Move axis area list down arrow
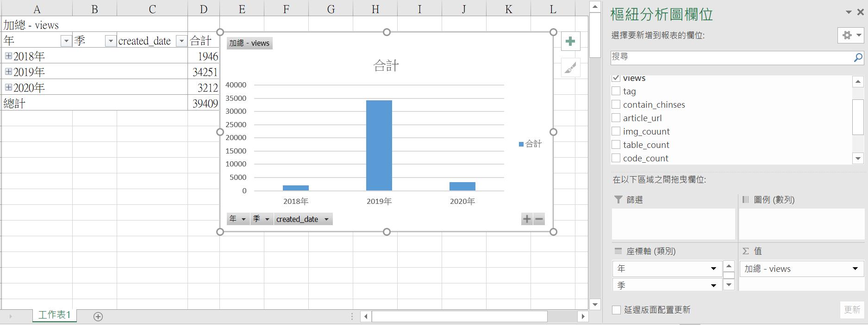This screenshot has height=325, width=868. click(x=729, y=284)
